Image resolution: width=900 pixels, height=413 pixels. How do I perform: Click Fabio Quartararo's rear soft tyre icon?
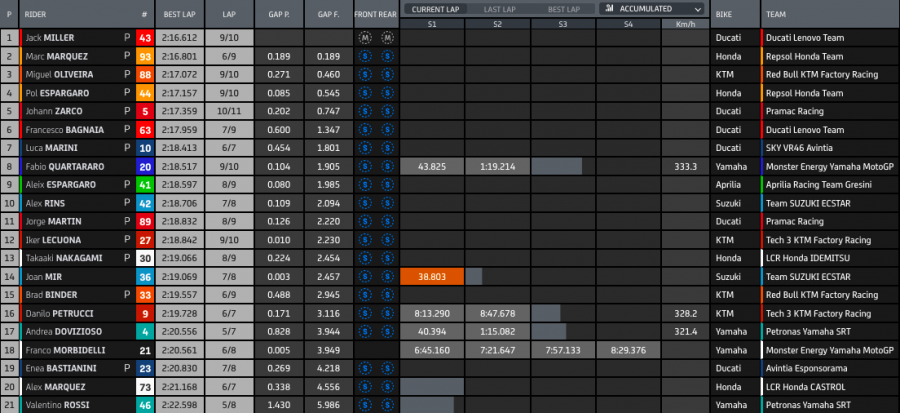[386, 166]
